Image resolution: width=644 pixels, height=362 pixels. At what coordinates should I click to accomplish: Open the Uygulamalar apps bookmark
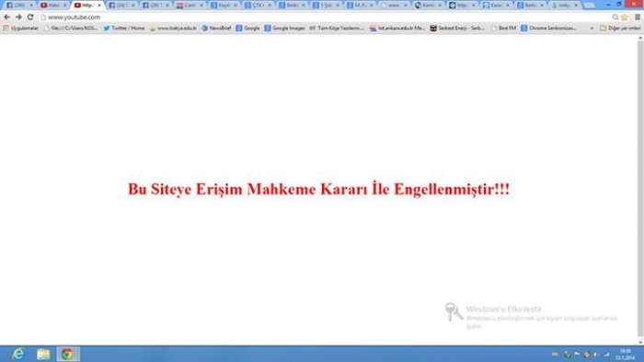click(20, 29)
